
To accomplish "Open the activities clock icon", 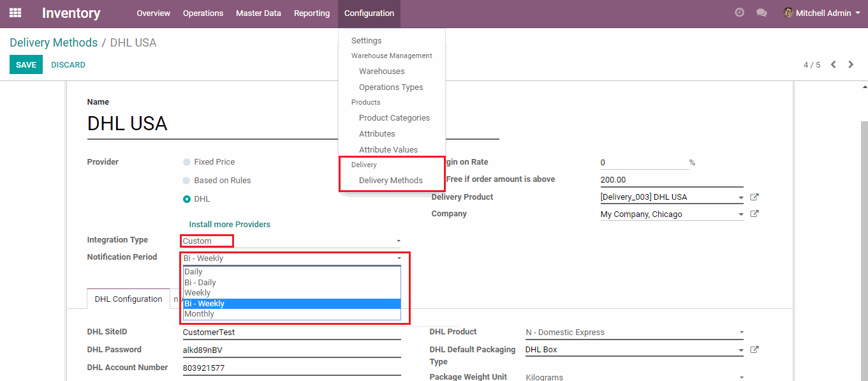I will pos(740,13).
